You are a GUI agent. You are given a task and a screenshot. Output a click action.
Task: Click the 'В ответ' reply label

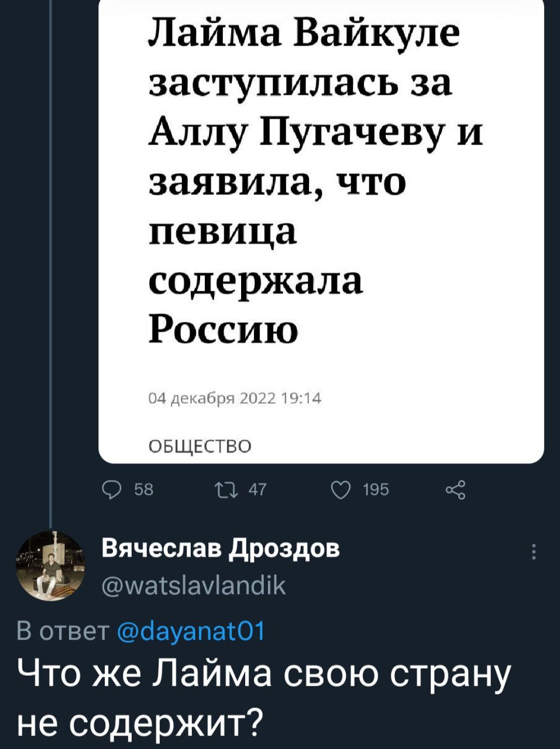point(64,631)
